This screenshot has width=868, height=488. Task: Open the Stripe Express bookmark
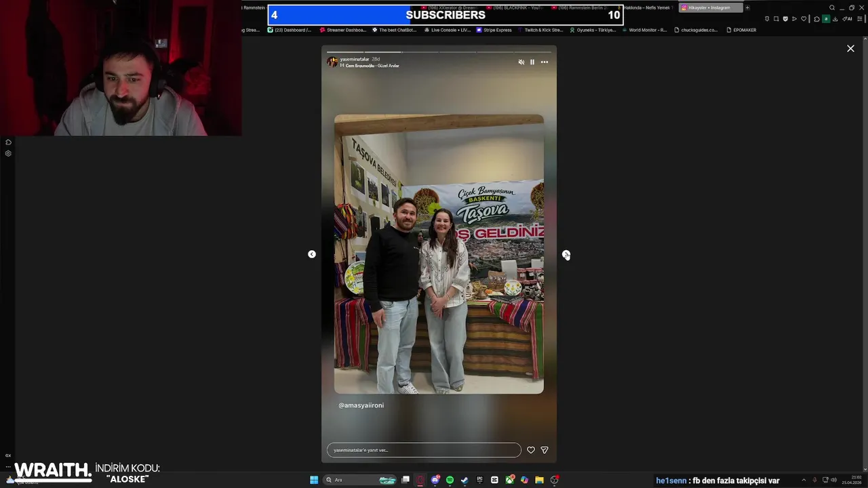[494, 30]
